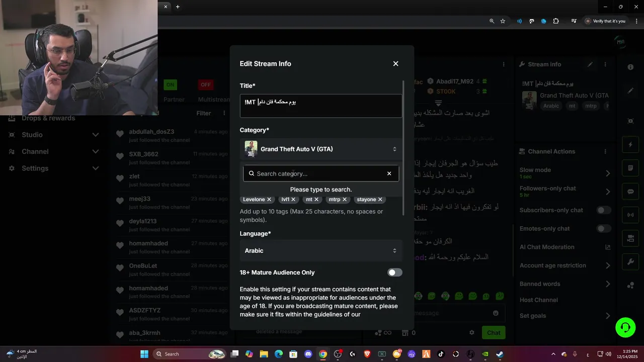Click into the stream Title text box

(321, 106)
